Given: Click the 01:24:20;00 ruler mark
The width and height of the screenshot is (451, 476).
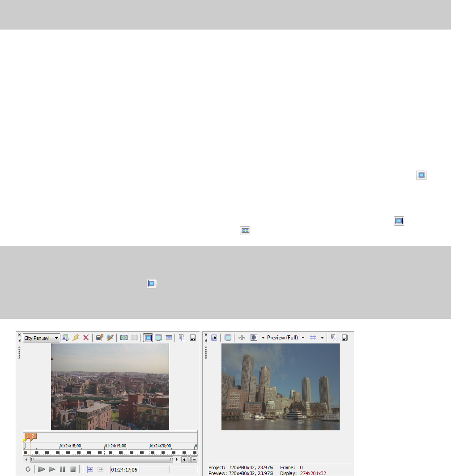Looking at the screenshot, I should tap(161, 446).
